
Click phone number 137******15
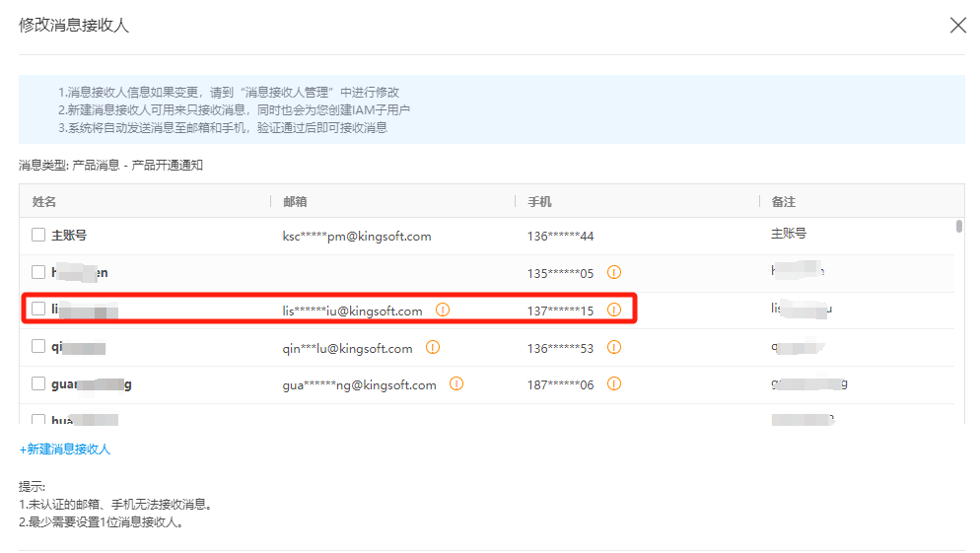click(x=561, y=311)
